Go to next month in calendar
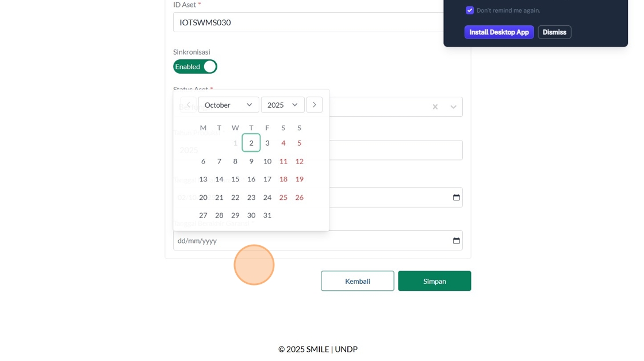 click(x=314, y=105)
